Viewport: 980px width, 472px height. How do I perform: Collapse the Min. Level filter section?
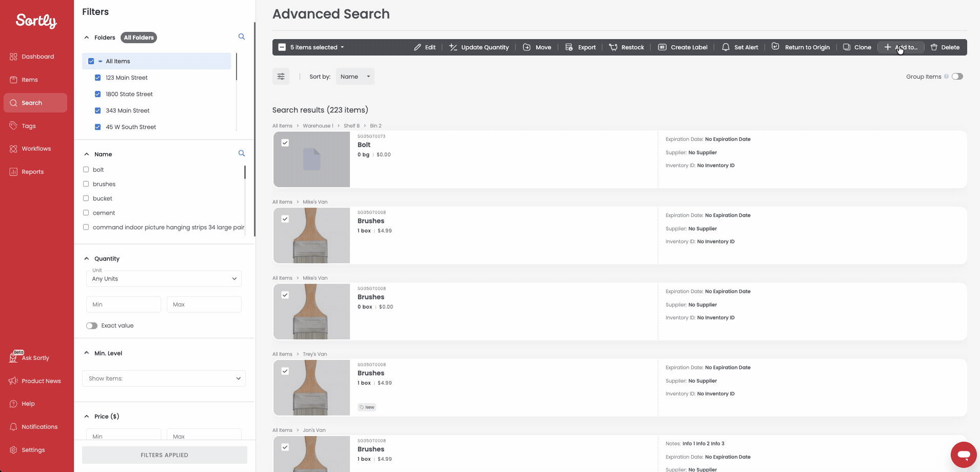[87, 353]
